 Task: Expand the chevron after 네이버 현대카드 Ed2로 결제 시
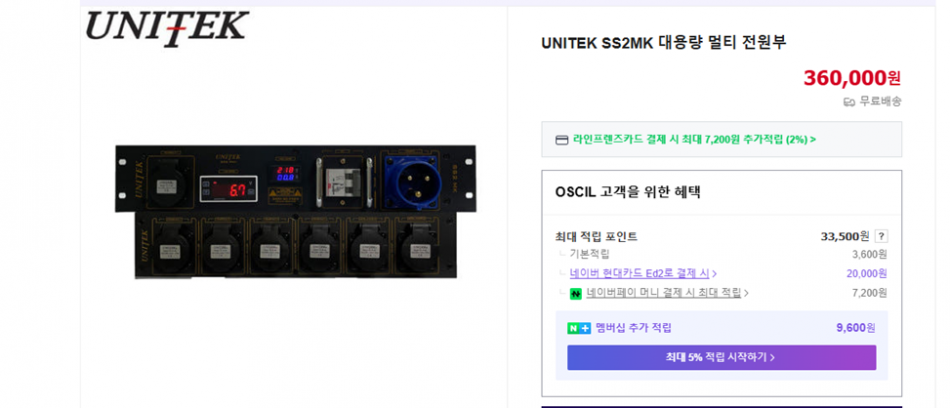pos(715,274)
